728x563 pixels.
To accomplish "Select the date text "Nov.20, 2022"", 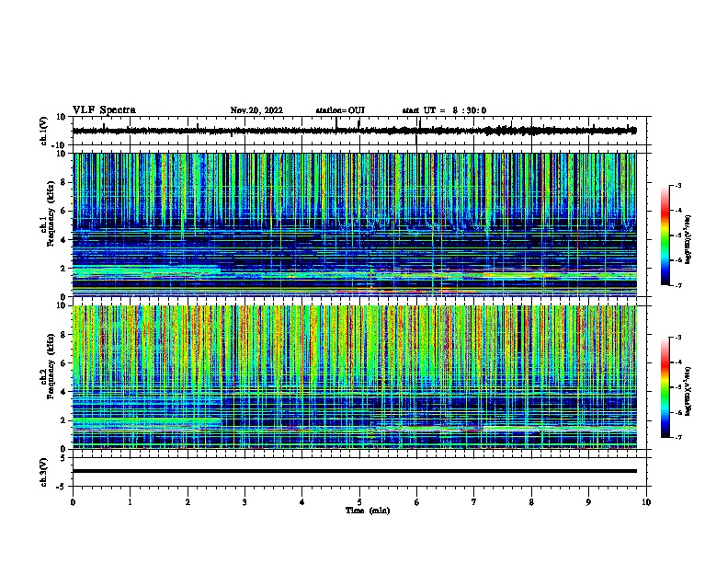I will (x=256, y=110).
